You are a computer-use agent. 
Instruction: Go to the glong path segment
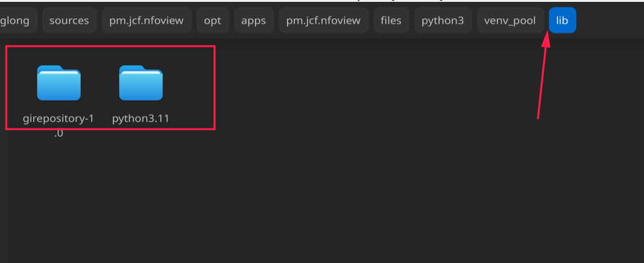tap(16, 20)
